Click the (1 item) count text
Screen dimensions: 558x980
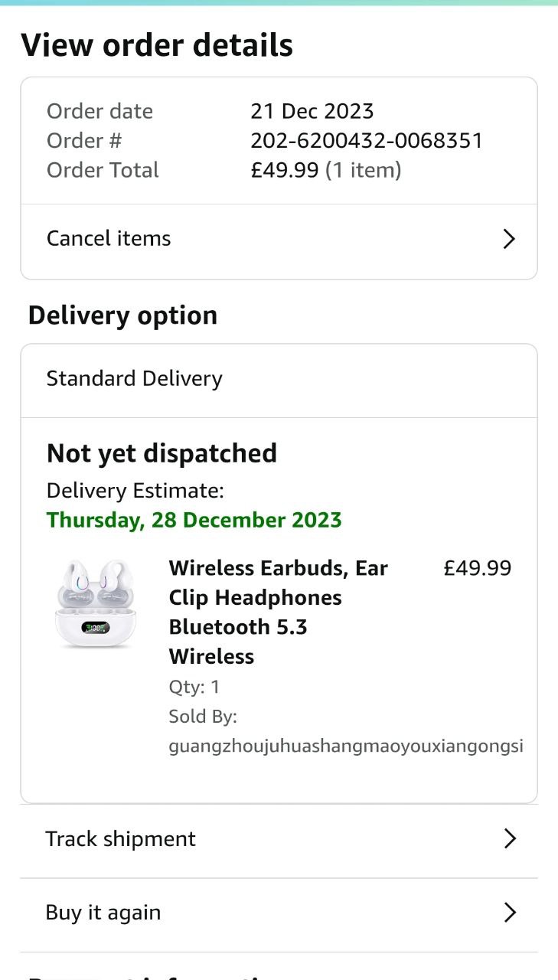click(363, 170)
